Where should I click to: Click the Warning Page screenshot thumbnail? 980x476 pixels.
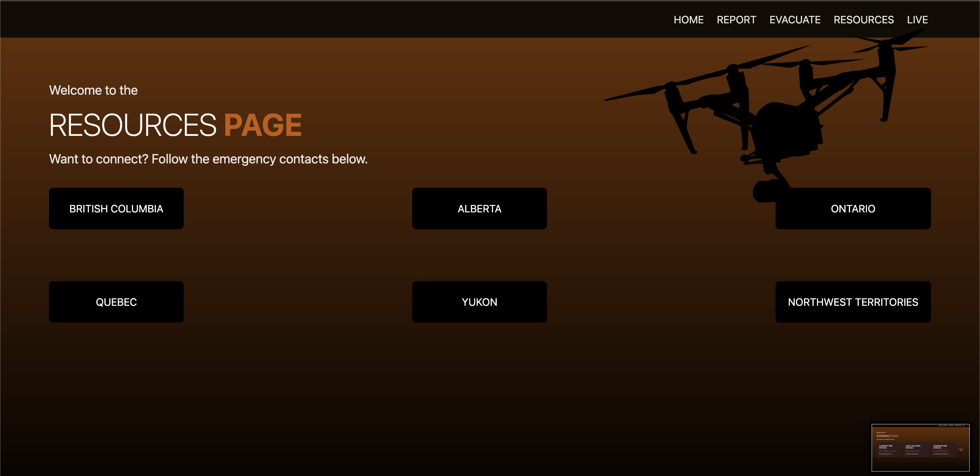pos(920,447)
